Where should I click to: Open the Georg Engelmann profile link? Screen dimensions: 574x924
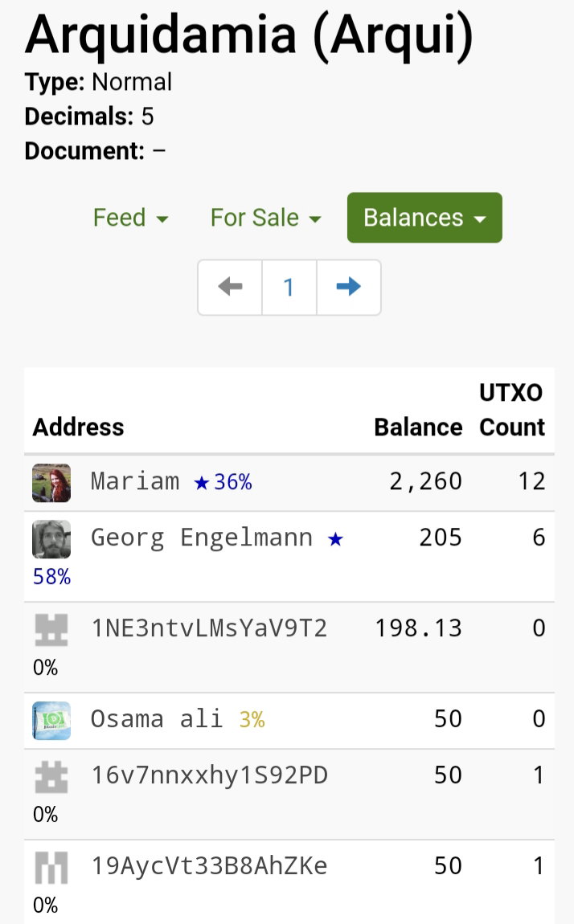202,538
